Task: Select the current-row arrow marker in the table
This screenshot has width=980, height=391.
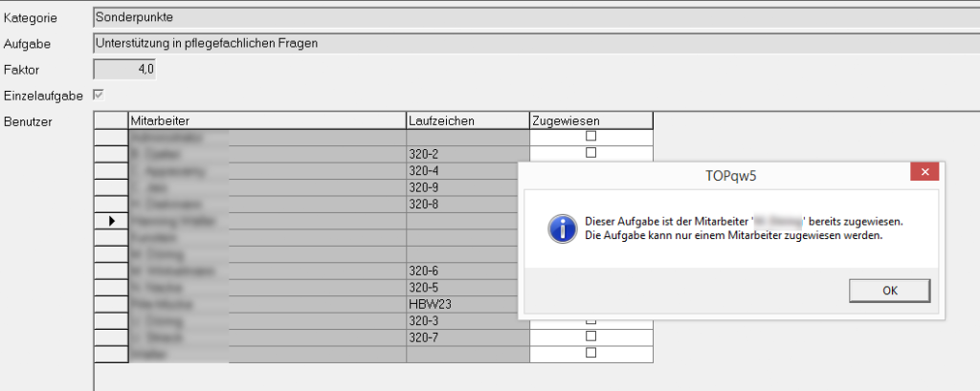Action: (111, 221)
